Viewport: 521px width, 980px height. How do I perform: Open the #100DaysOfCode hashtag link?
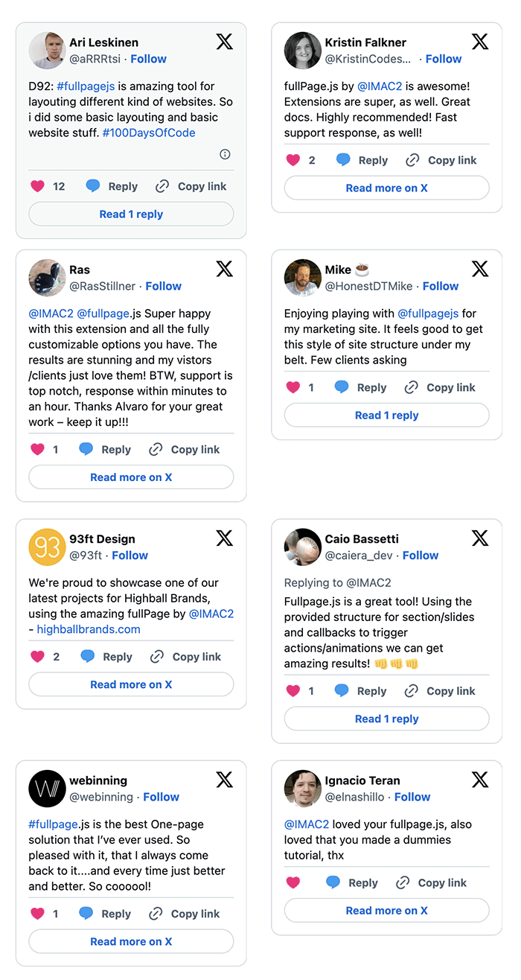(x=149, y=133)
